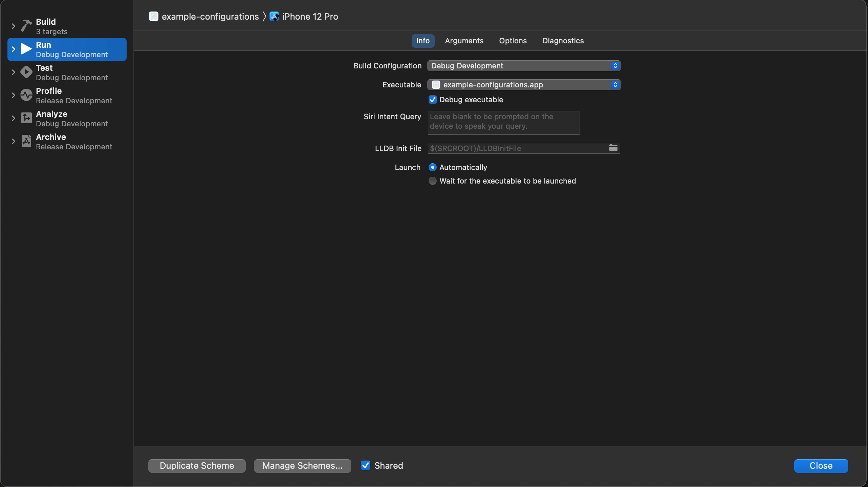This screenshot has height=487, width=868.
Task: Open the Build Configuration dropdown
Action: tap(523, 66)
